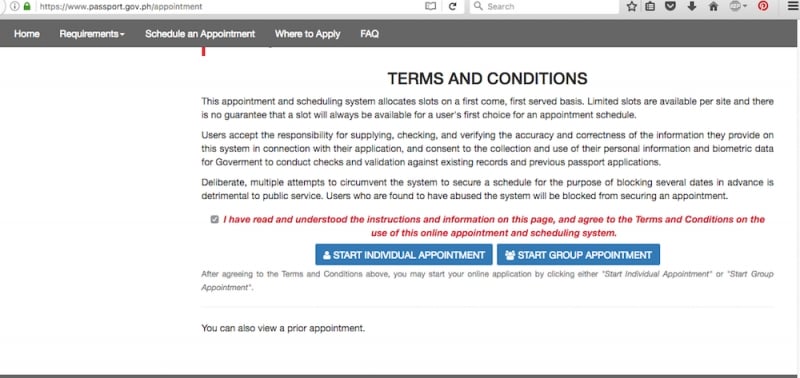Click the red agreement statement text
800x378 pixels.
[x=494, y=226]
